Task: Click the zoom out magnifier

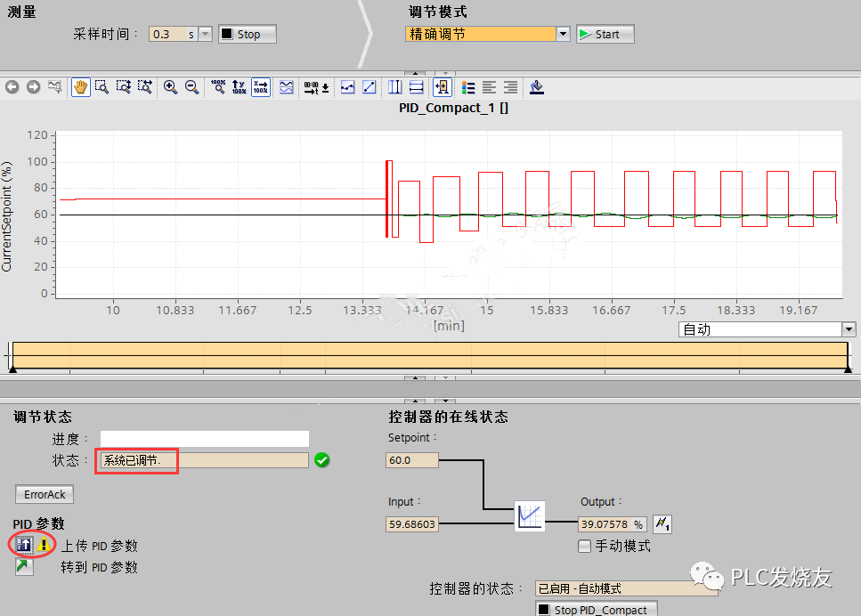Action: click(x=191, y=86)
